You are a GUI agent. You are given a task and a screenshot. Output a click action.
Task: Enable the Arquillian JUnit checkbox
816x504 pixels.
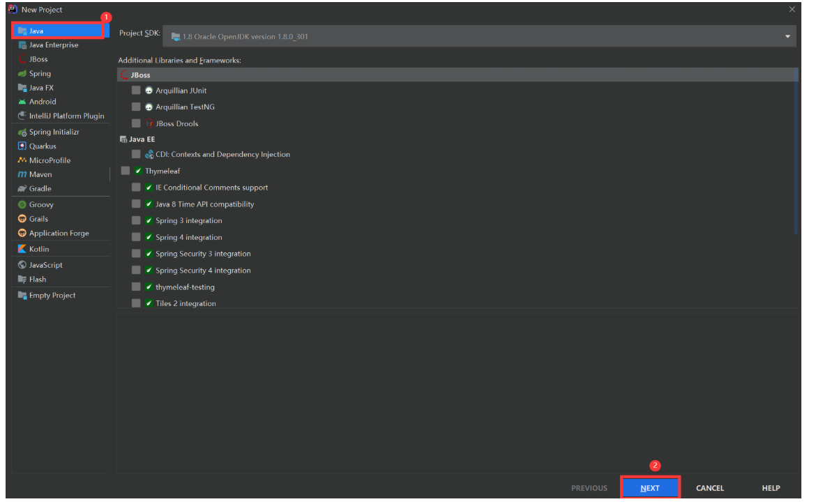point(136,91)
